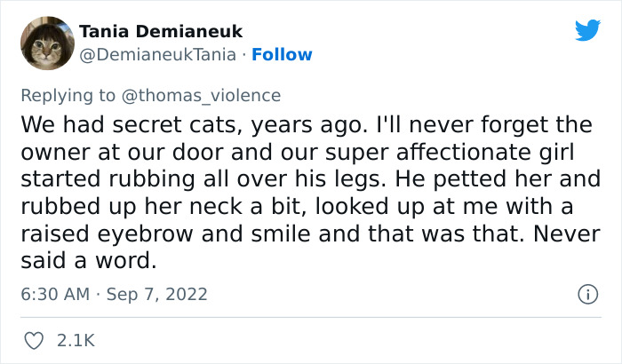Open the 6:30 AM timestamp

tap(52, 293)
